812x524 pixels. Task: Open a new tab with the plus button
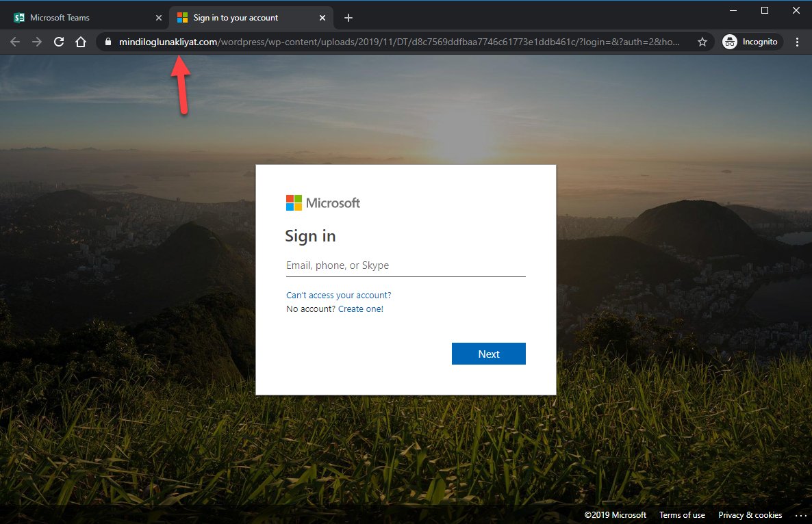[x=348, y=18]
